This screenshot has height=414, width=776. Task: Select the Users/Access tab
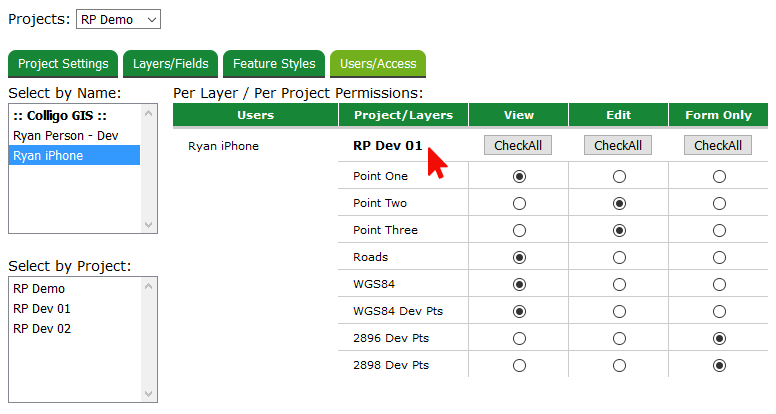(378, 64)
